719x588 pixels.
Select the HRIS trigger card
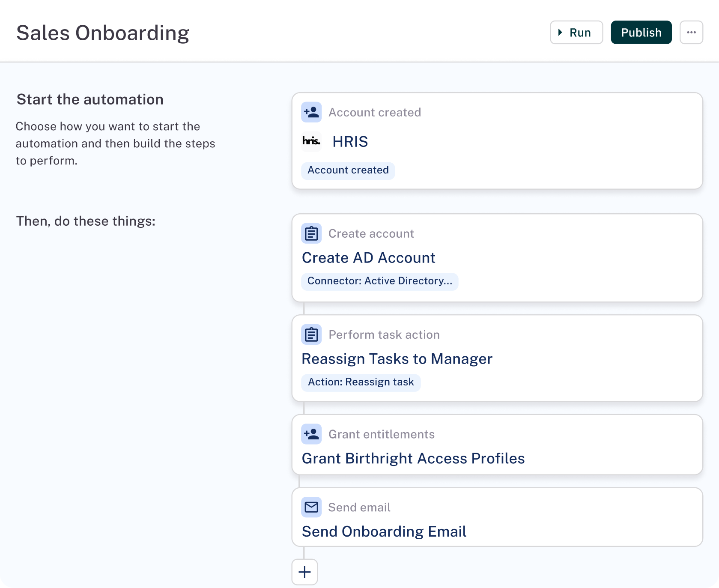(497, 141)
